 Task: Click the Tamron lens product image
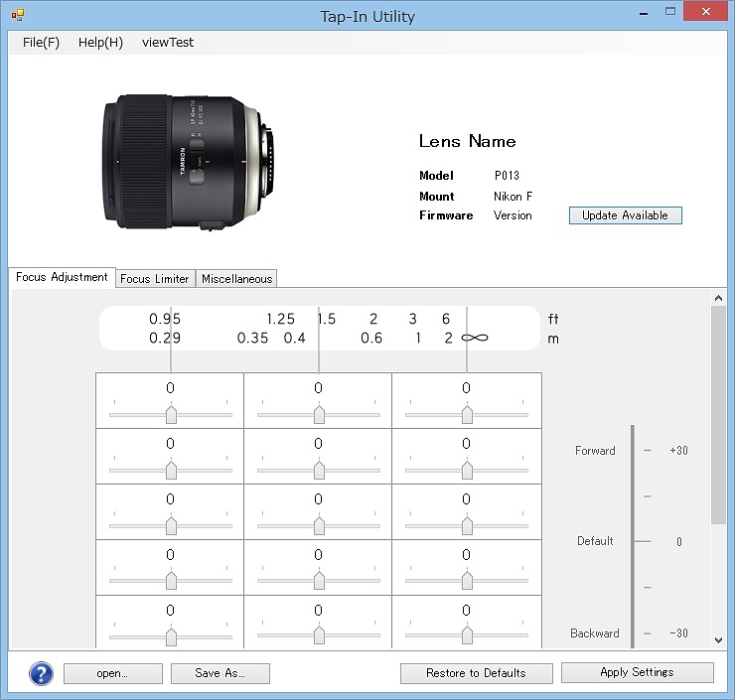click(188, 162)
